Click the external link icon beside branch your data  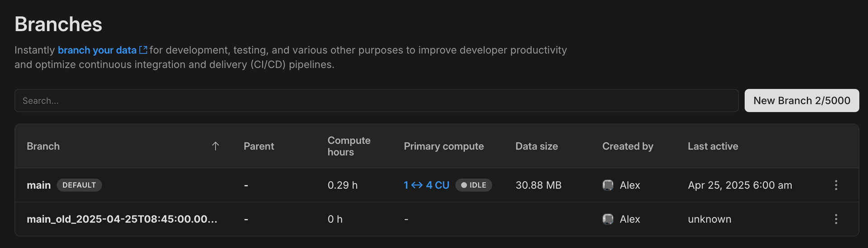[x=143, y=50]
